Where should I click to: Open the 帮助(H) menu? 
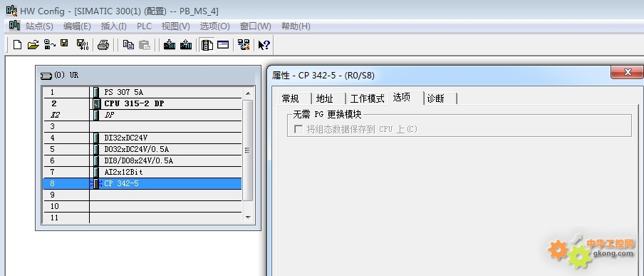296,26
